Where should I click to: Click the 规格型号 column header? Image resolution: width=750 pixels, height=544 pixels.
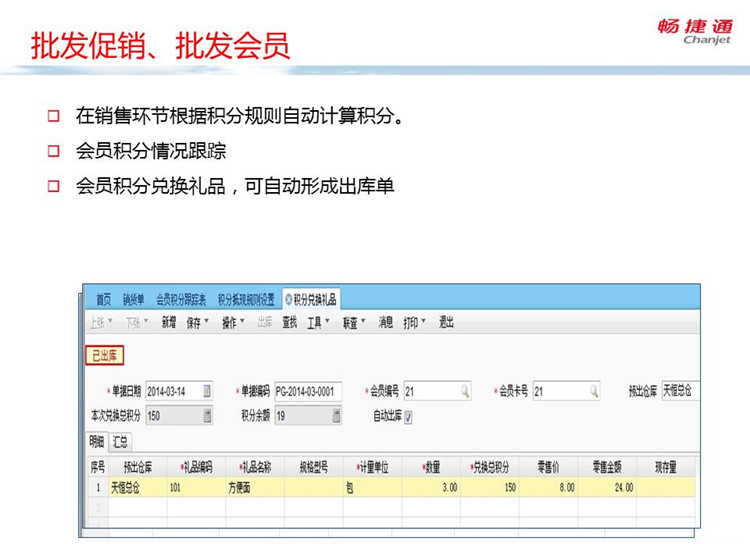314,467
